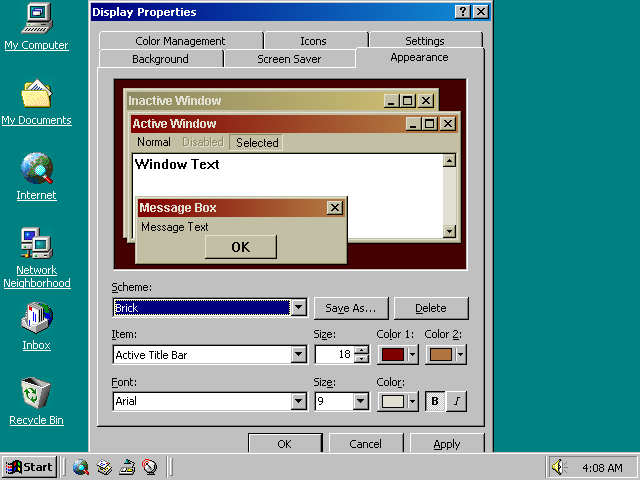Click the Active Window preview minimize button
Viewport: 640px width, 480px height.
tap(413, 124)
